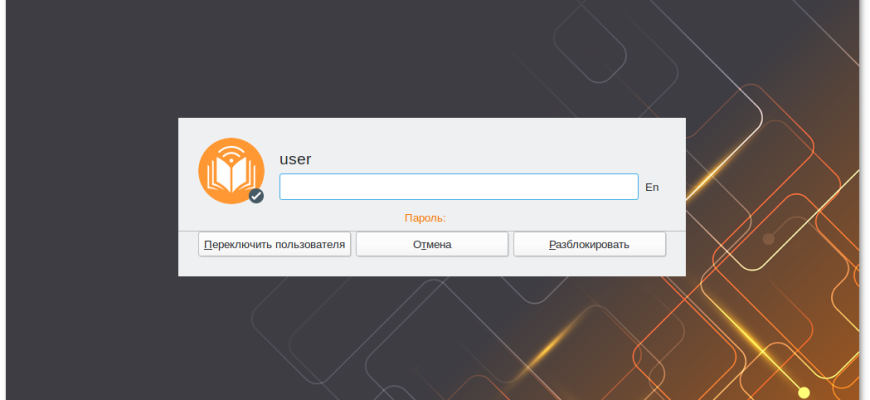Image resolution: width=870 pixels, height=400 pixels.
Task: Click the En keyboard layout indicator
Action: pos(652,187)
